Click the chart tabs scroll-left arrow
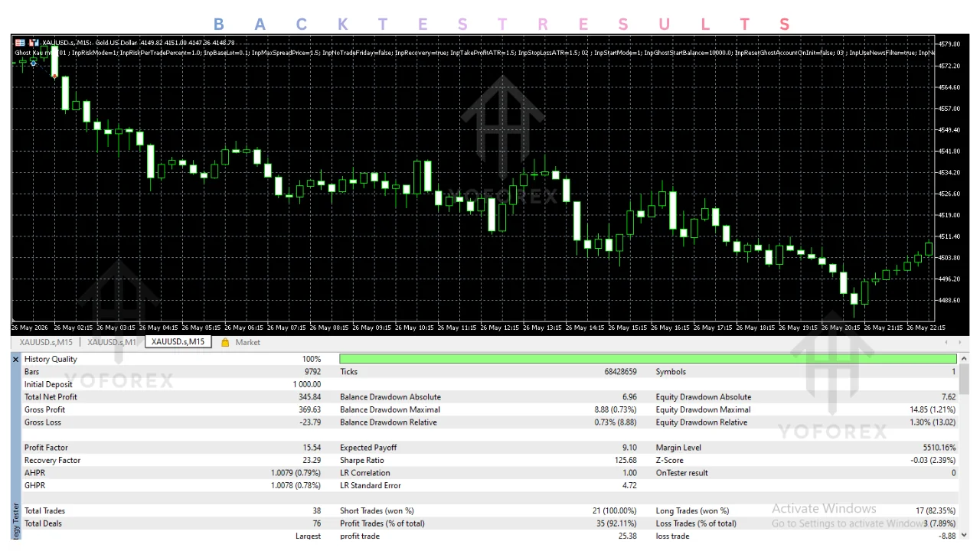Image resolution: width=980 pixels, height=551 pixels. point(948,342)
